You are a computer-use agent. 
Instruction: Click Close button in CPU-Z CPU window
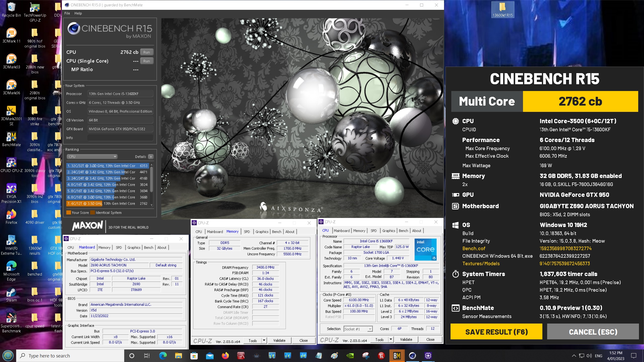[430, 339]
